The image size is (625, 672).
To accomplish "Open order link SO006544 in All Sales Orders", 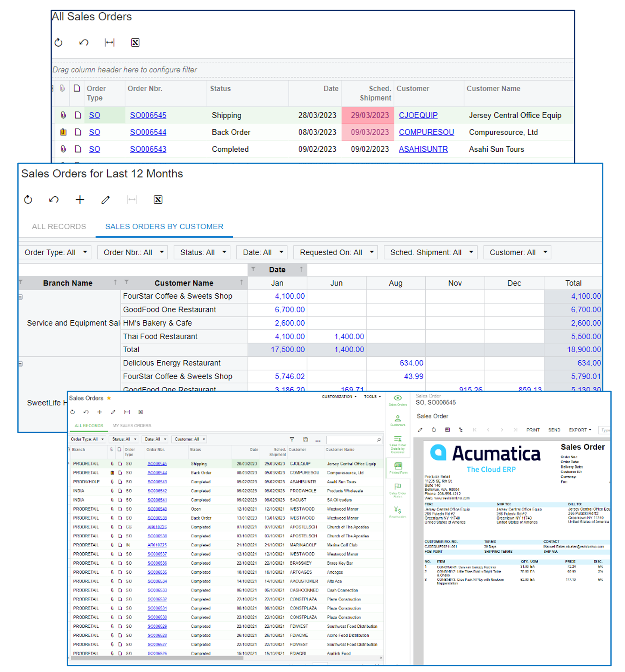I will pyautogui.click(x=148, y=132).
